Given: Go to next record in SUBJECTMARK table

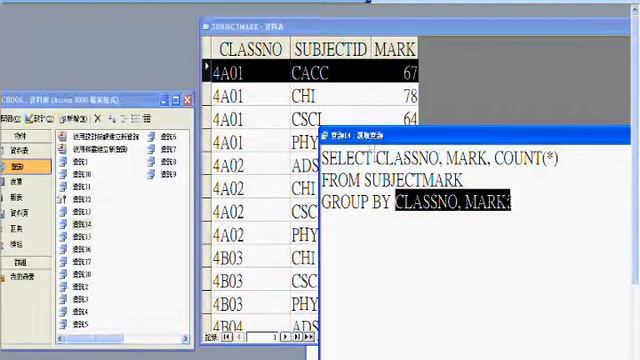Looking at the screenshot, I should coord(285,337).
